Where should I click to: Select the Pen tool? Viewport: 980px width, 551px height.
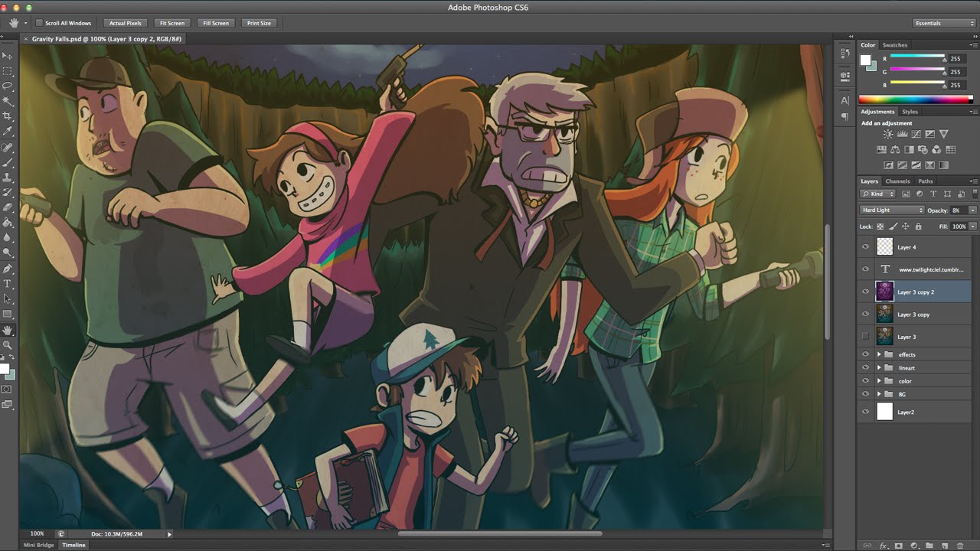8,269
